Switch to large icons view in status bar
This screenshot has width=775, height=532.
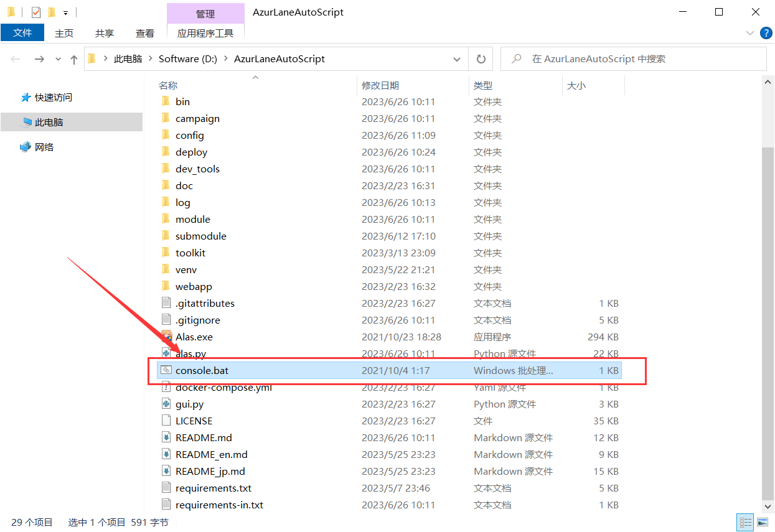(761, 523)
